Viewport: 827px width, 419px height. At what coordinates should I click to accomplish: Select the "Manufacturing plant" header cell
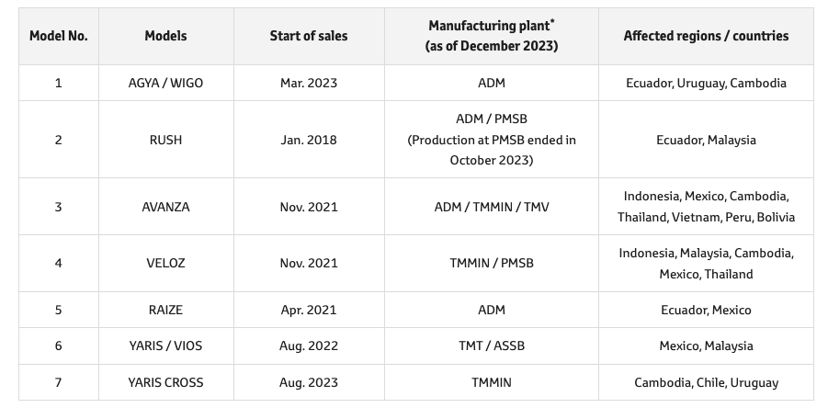tap(491, 36)
